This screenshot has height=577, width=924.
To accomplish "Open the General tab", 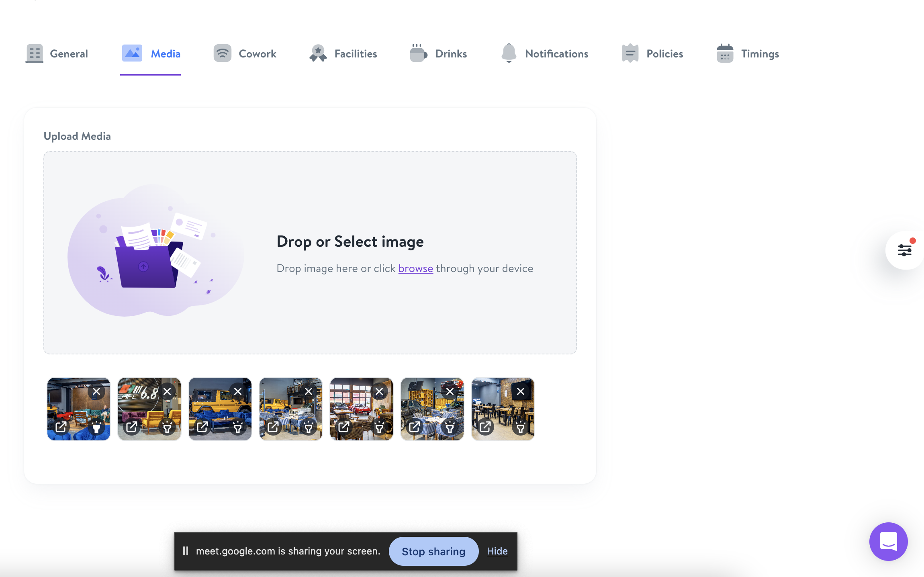I will click(x=57, y=53).
